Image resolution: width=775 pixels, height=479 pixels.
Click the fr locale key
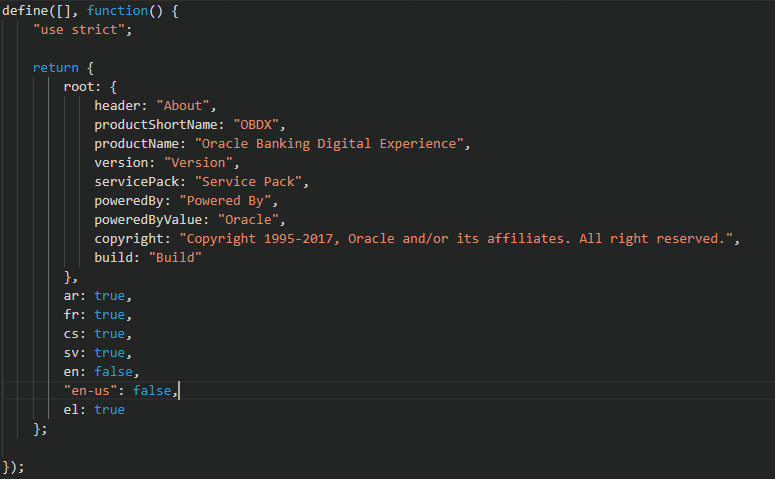point(71,315)
